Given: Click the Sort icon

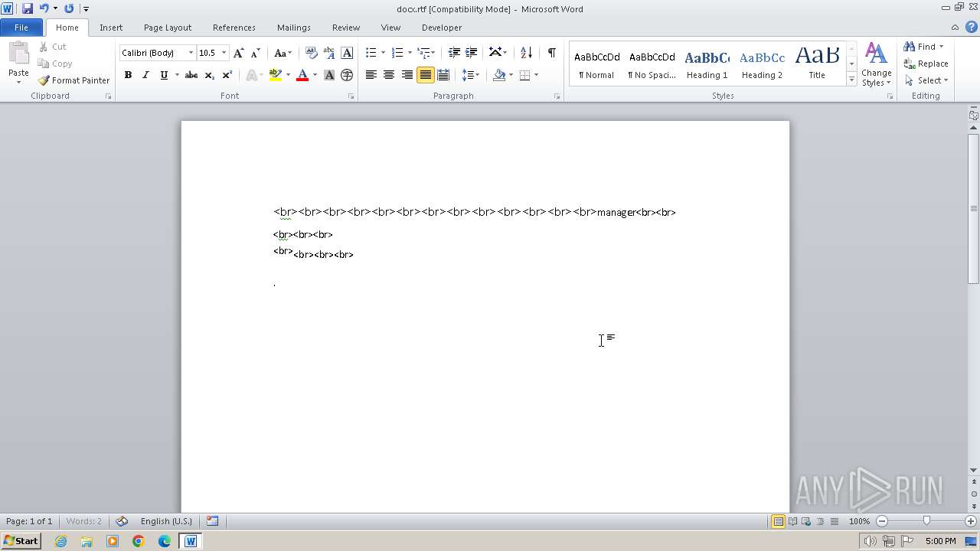Looking at the screenshot, I should (x=526, y=53).
